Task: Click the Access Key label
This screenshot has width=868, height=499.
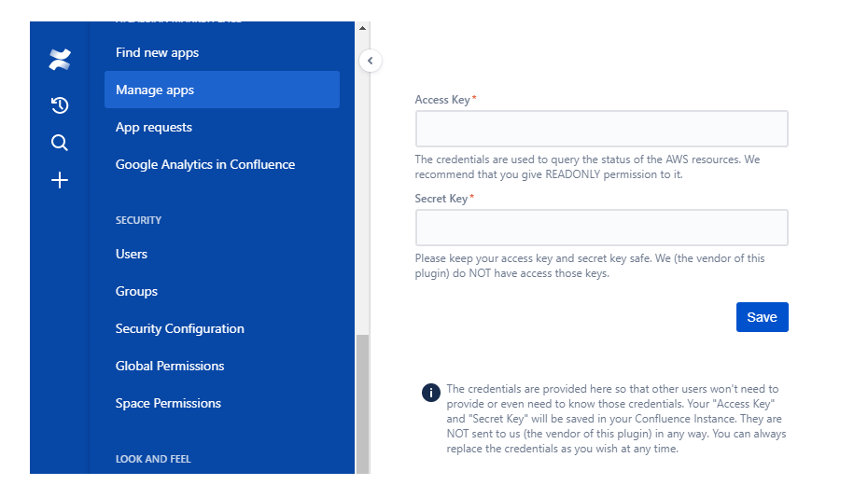Action: click(442, 100)
